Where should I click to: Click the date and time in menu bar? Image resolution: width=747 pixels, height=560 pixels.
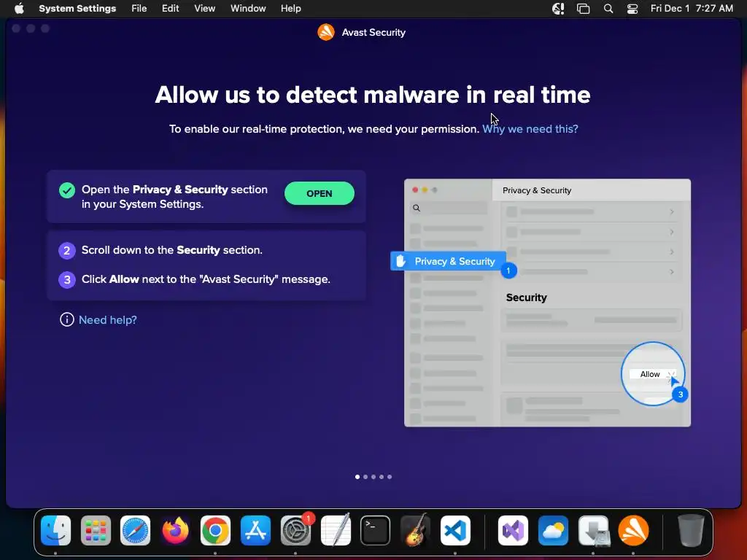(692, 9)
